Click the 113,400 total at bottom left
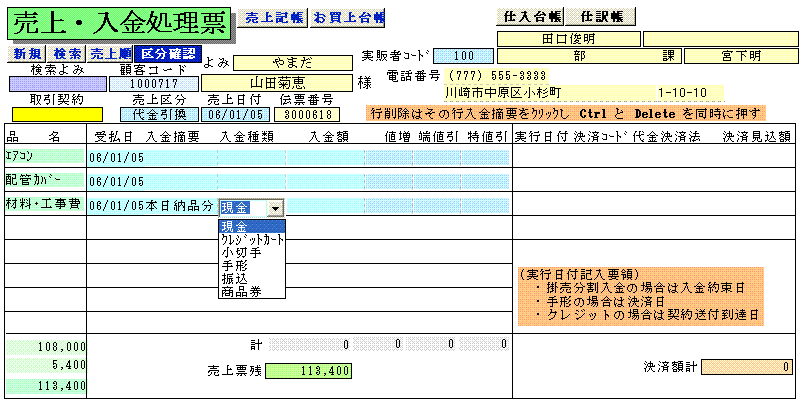The image size is (803, 404). pos(46,387)
